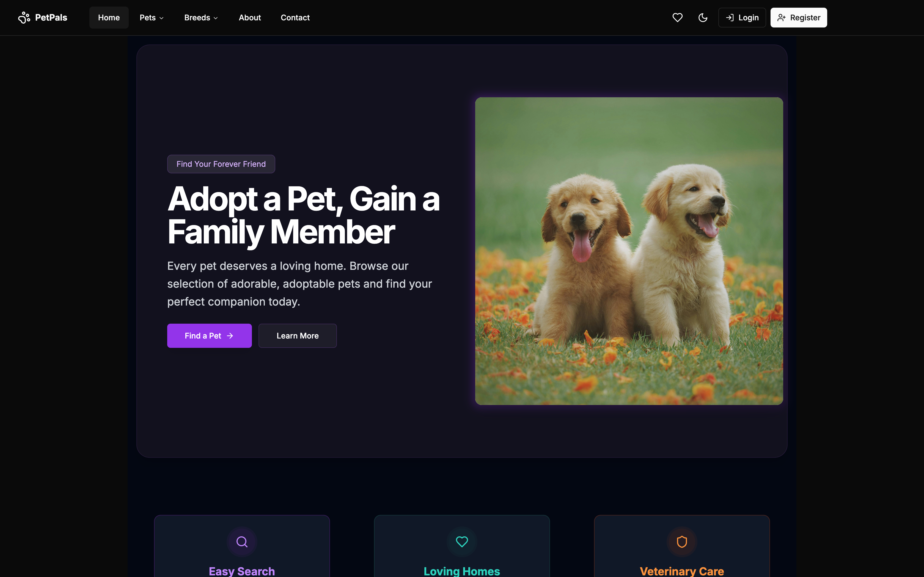924x577 pixels.
Task: Toggle dark mode with the moon icon
Action: coord(703,18)
